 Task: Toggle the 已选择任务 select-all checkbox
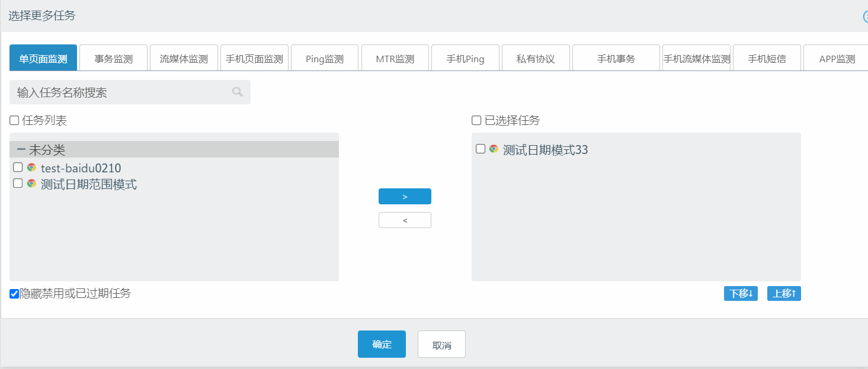[x=476, y=121]
